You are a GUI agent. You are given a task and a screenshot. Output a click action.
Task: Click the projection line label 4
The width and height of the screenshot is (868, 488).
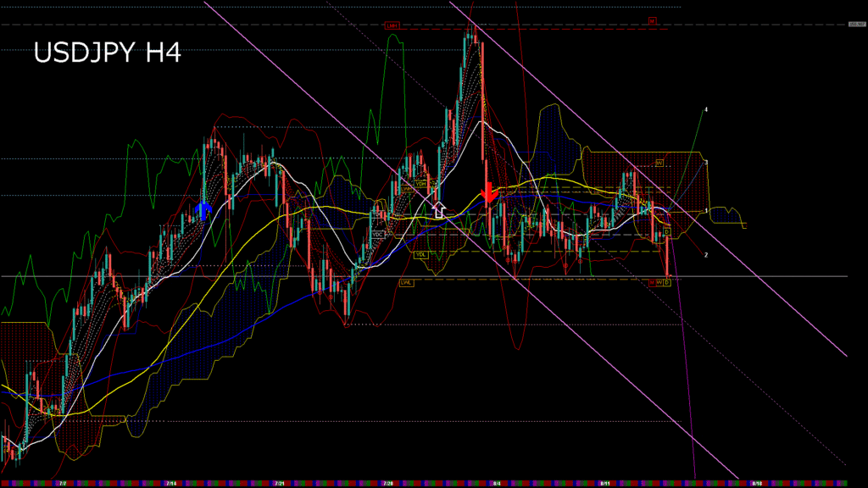[x=705, y=110]
